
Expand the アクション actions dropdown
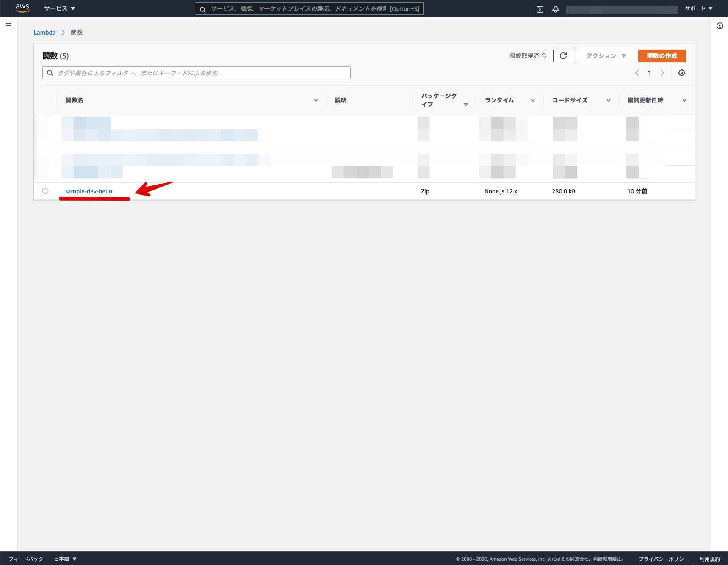[x=606, y=56]
